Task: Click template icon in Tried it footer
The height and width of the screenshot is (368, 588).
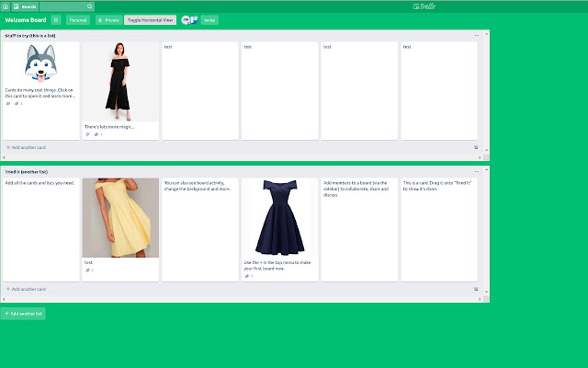Action: [476, 289]
